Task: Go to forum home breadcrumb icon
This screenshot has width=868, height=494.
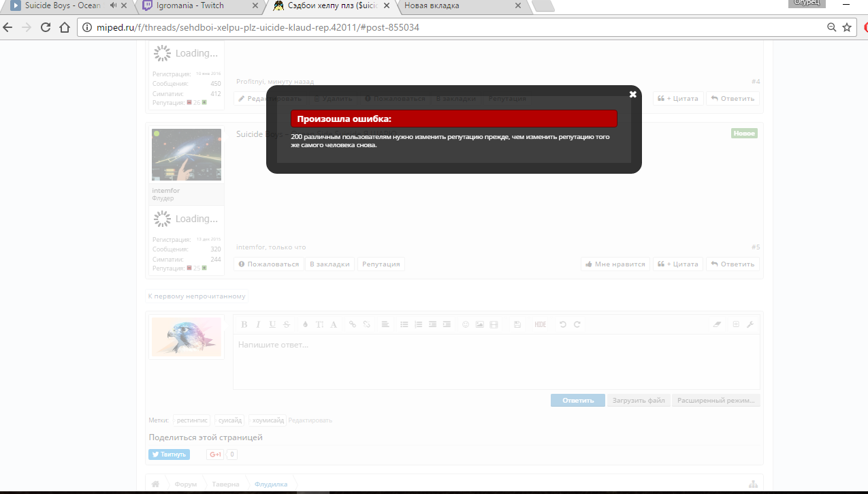Action: click(155, 484)
